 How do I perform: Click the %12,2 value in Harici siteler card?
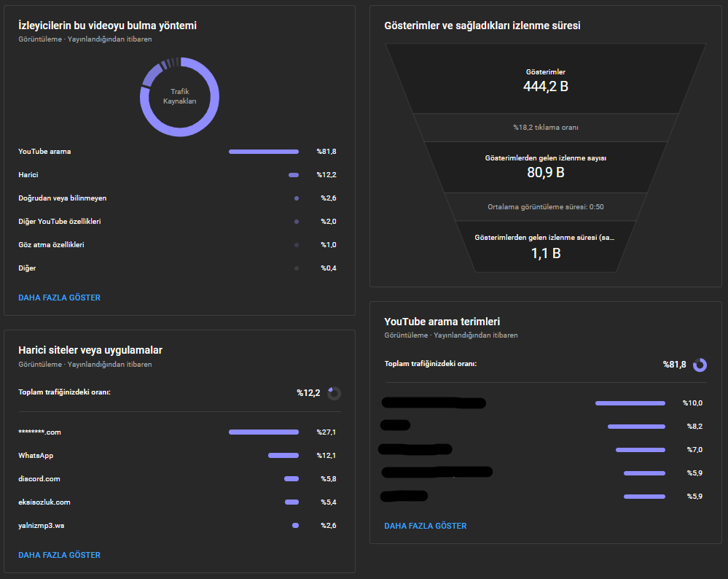click(x=308, y=393)
